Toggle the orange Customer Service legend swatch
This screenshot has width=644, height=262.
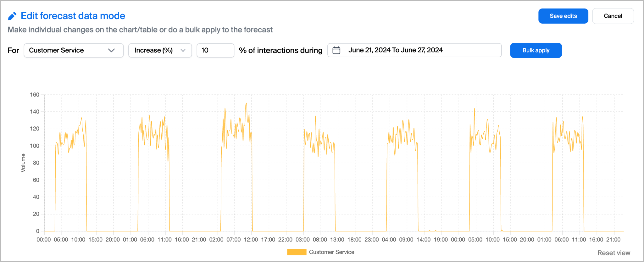click(297, 252)
